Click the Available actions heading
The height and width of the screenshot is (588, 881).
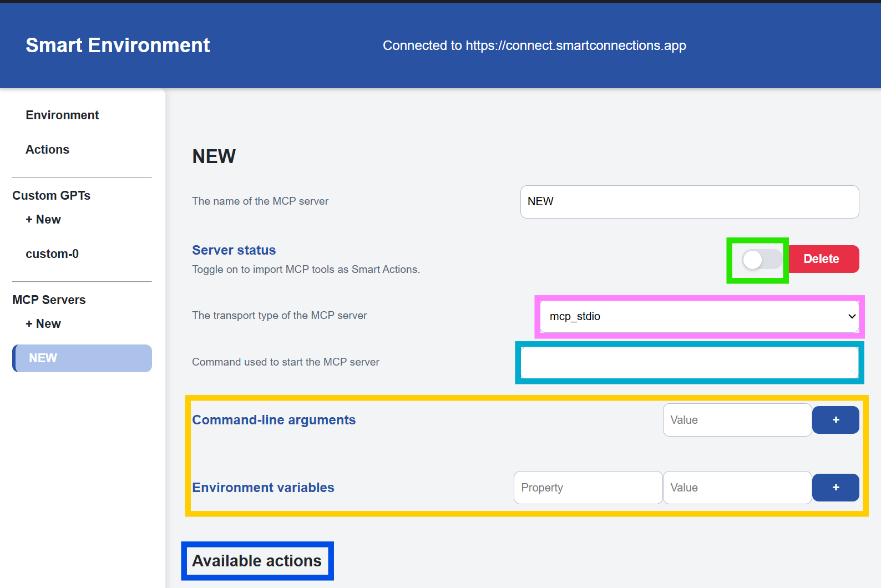click(x=257, y=561)
